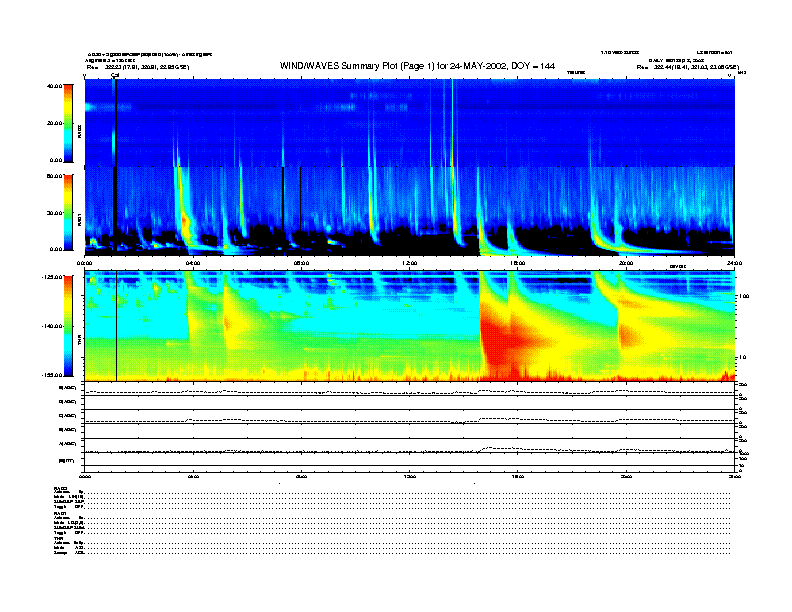Click the -140.00 label on TNR scale
Viewport: 792px width, 612px height.
tap(52, 326)
